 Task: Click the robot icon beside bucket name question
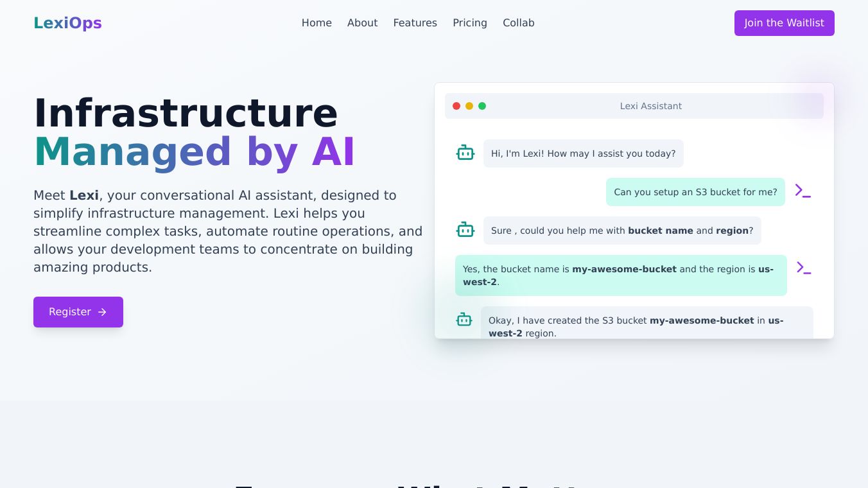coord(465,230)
